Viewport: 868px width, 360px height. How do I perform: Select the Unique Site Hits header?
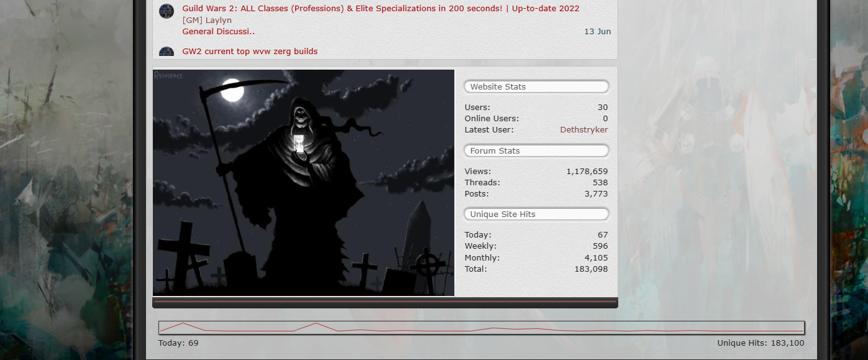coord(536,215)
